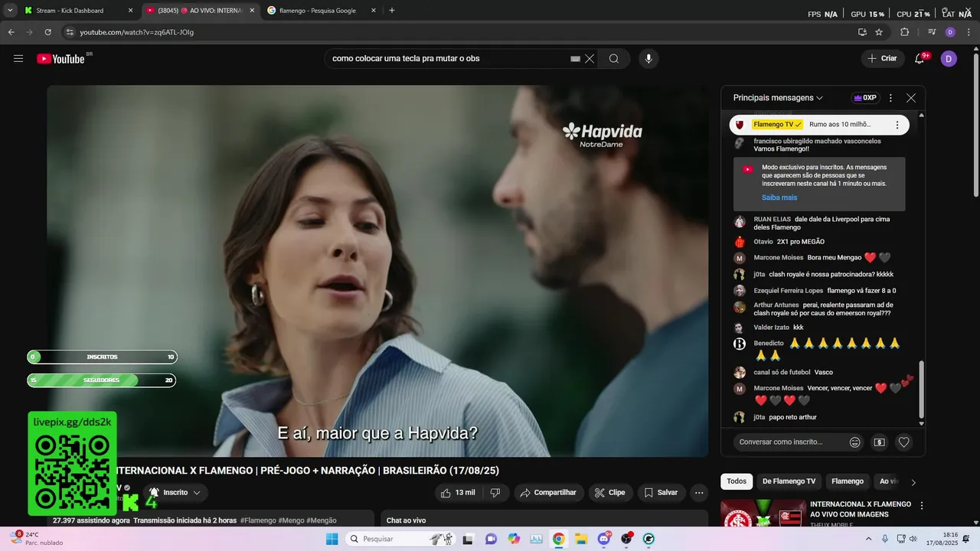The image size is (980, 551).
Task: Close the live chat panel
Action: [x=911, y=98]
